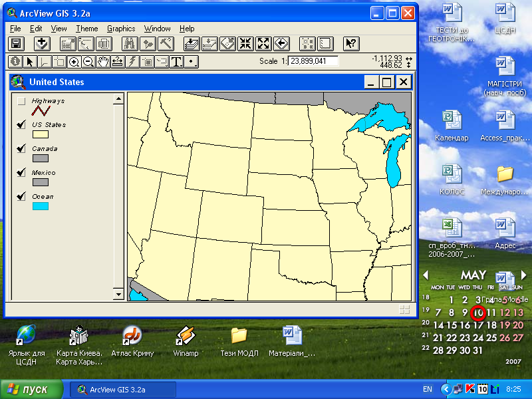The width and height of the screenshot is (532, 399).
Task: Select the magnifier Zoom In tool
Action: 74,62
